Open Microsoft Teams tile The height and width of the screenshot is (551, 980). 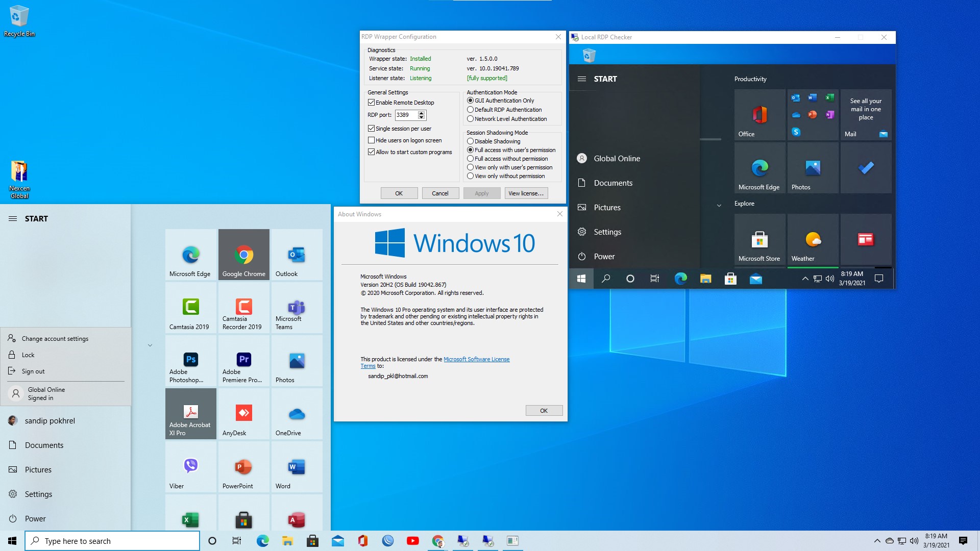click(x=297, y=308)
